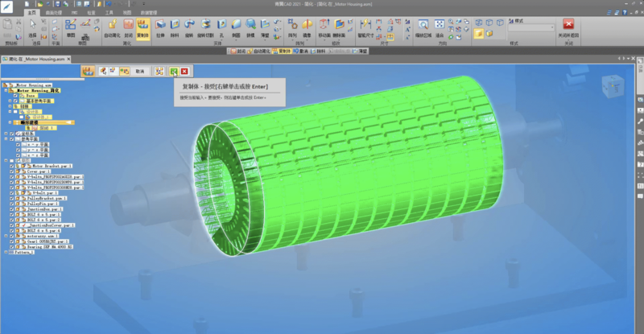Switch to the 主页 Home ribbon tab
This screenshot has width=644, height=334.
click(x=32, y=13)
